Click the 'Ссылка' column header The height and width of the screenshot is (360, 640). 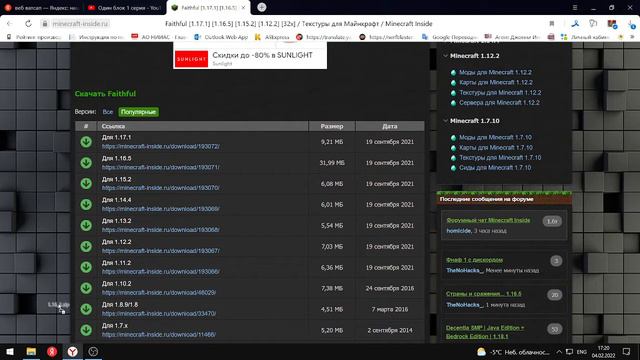coord(203,126)
